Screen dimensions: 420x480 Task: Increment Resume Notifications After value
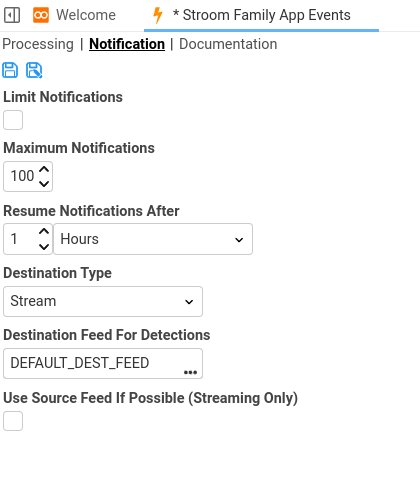point(44,231)
